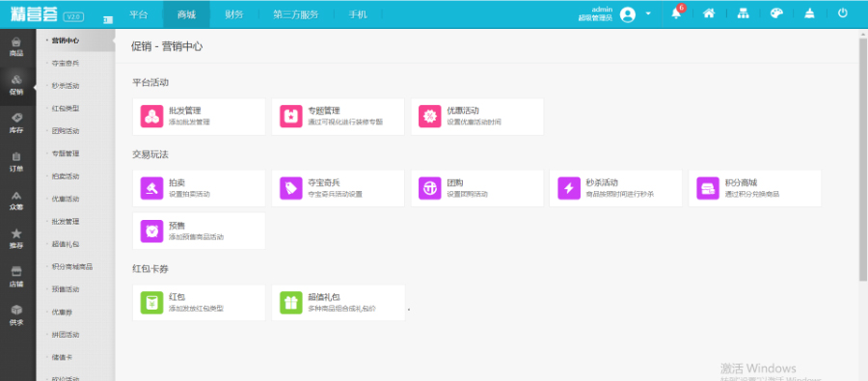Select 批发管理 in the left submenu

[x=66, y=222]
